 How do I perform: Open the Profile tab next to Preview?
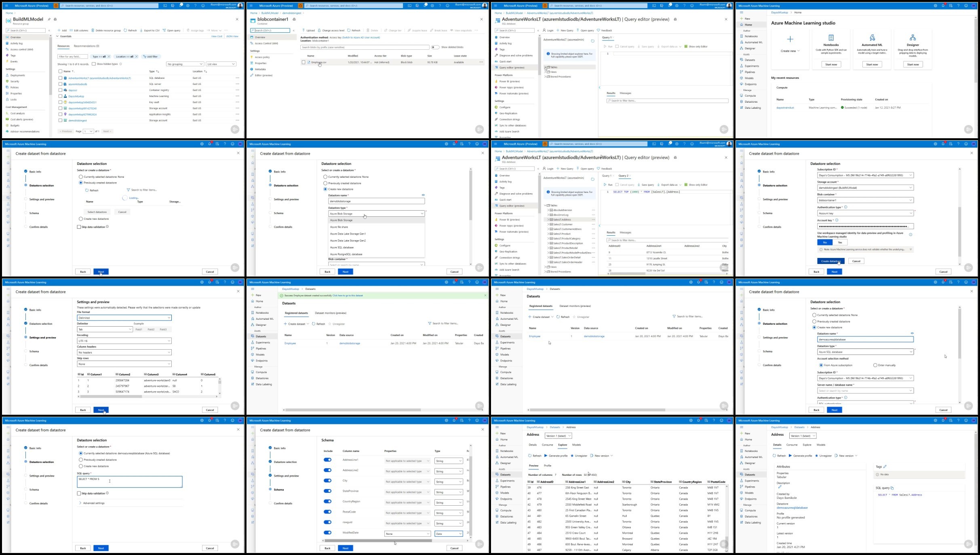pos(548,466)
